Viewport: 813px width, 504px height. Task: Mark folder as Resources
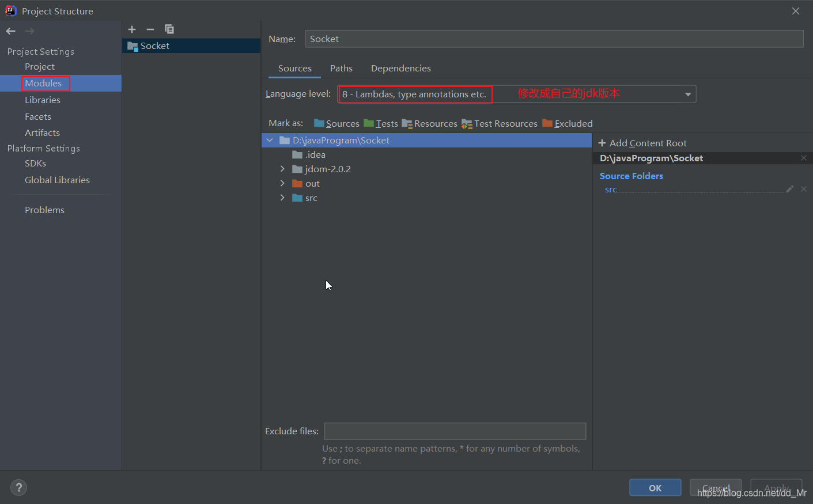[x=430, y=123]
